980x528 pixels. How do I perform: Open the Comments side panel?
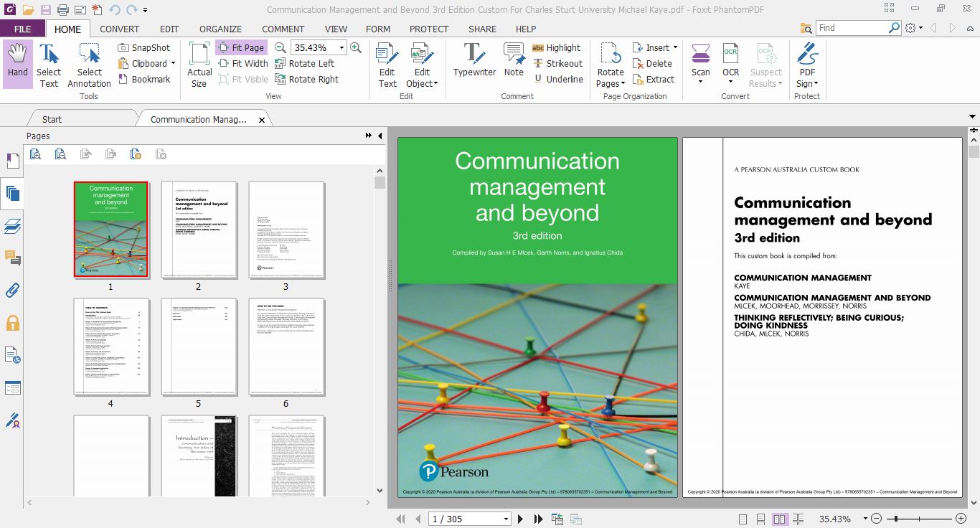pyautogui.click(x=12, y=258)
